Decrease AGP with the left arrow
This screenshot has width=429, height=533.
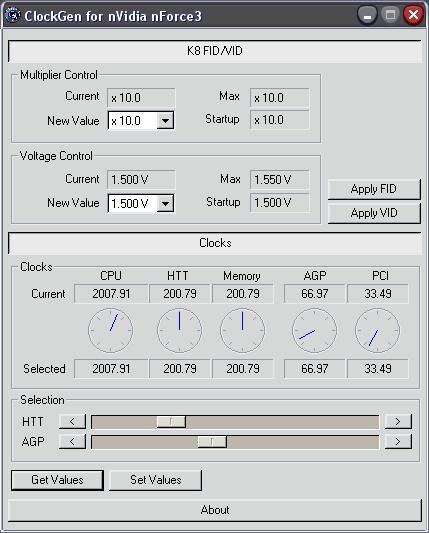pyautogui.click(x=72, y=442)
